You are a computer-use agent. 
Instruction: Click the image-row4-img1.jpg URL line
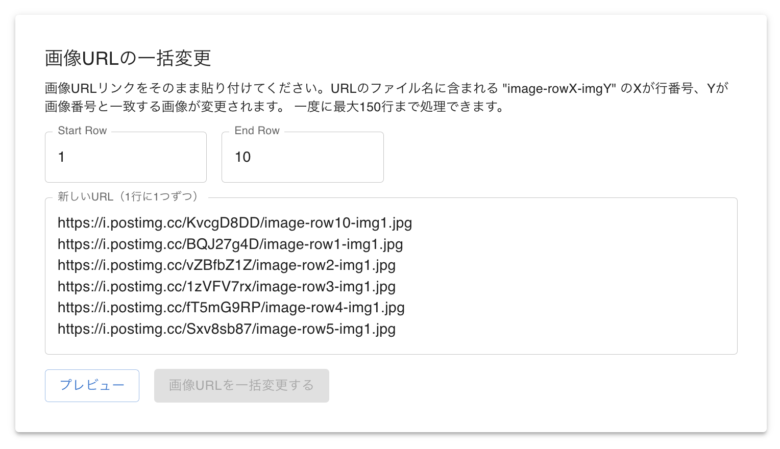click(x=231, y=307)
